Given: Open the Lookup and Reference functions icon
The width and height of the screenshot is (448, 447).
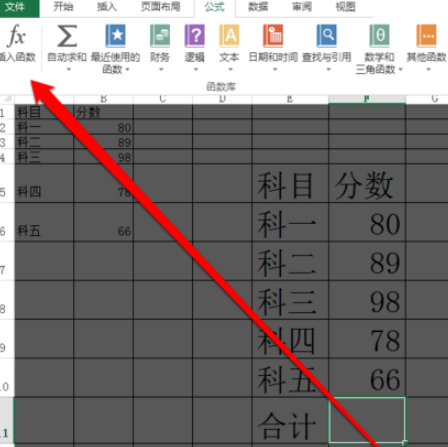Looking at the screenshot, I should pos(327,36).
